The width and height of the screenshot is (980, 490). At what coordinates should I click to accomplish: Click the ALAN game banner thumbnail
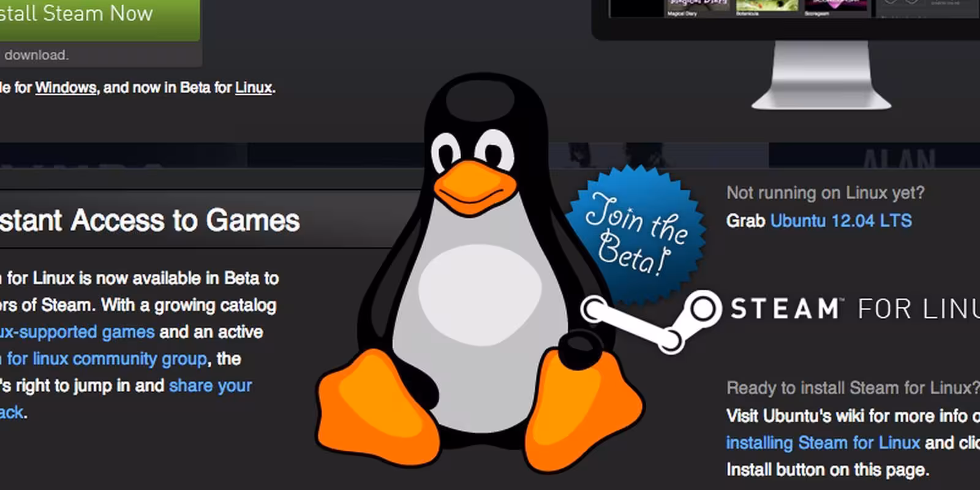click(874, 156)
